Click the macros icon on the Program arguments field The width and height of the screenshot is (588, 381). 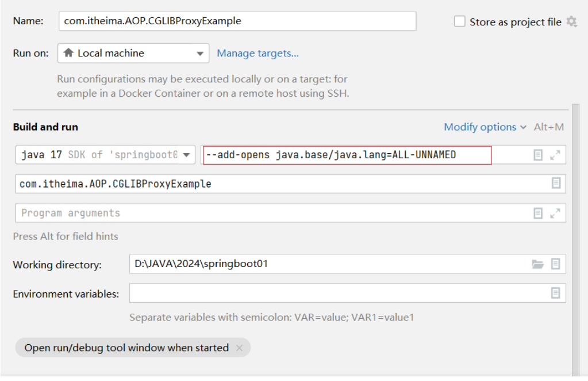538,213
